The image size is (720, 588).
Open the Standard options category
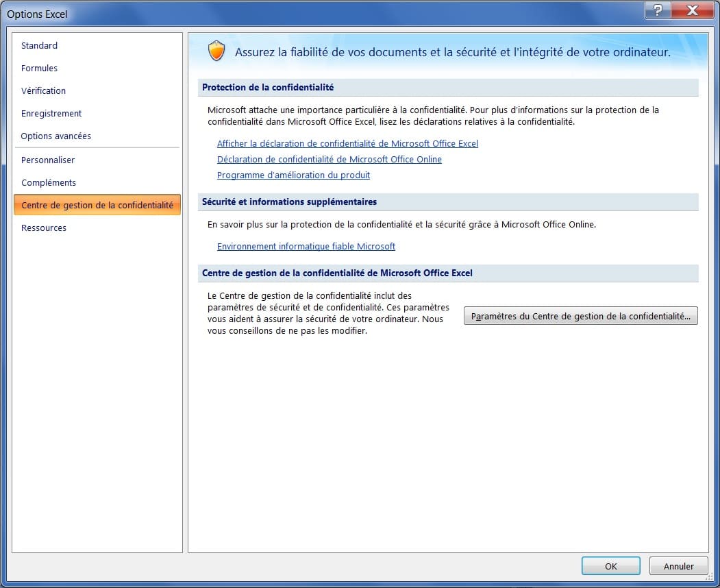[x=40, y=45]
